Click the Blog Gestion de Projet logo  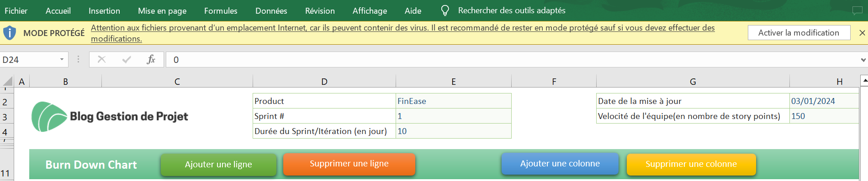[x=110, y=117]
